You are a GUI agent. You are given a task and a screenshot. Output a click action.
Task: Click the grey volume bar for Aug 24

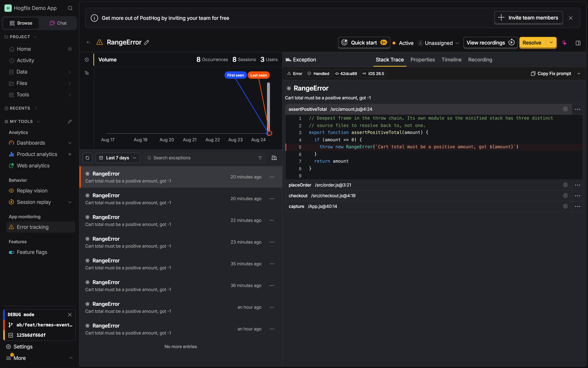coord(268,107)
